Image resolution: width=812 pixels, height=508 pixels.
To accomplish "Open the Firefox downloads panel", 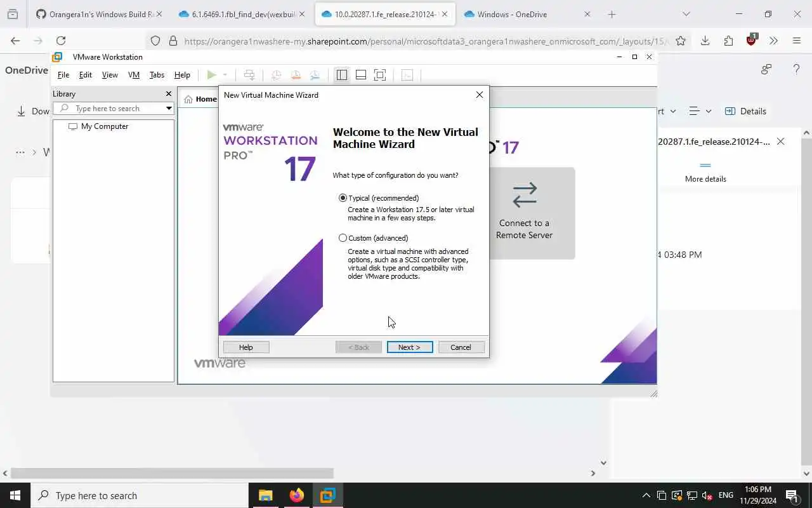I will coord(705,41).
